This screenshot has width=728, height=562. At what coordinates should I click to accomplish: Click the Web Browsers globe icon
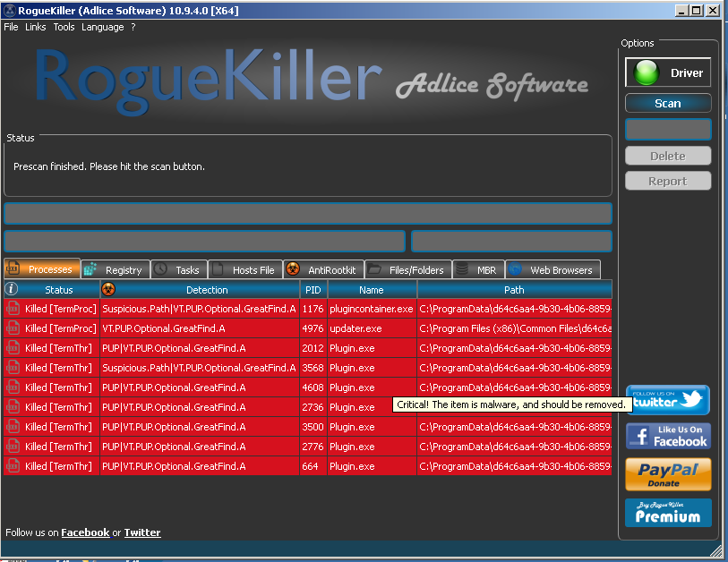click(x=514, y=268)
